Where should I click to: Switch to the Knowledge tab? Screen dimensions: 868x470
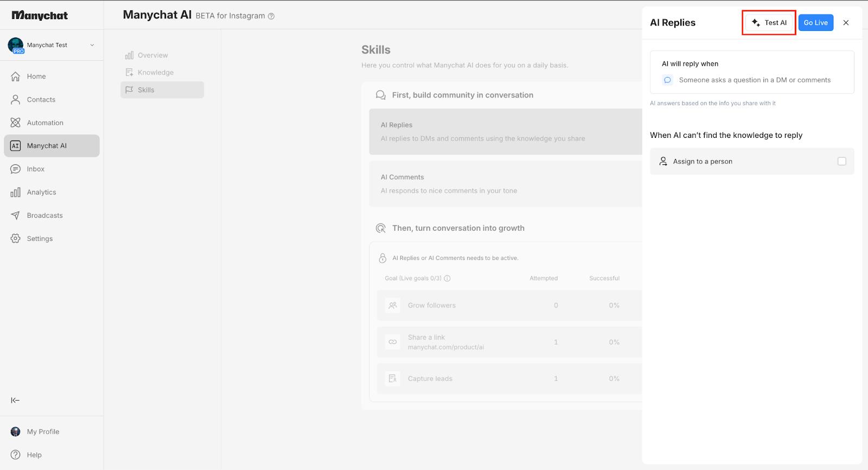click(155, 73)
